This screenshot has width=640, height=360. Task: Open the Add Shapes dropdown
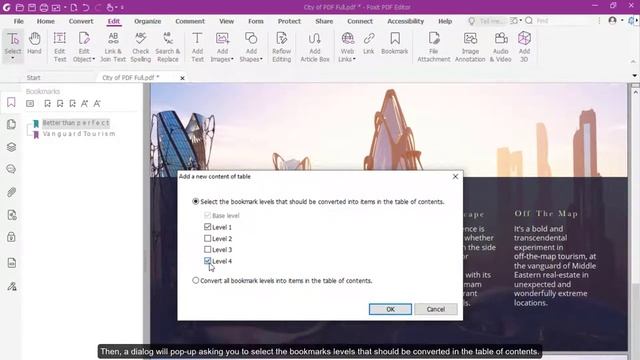(x=261, y=59)
